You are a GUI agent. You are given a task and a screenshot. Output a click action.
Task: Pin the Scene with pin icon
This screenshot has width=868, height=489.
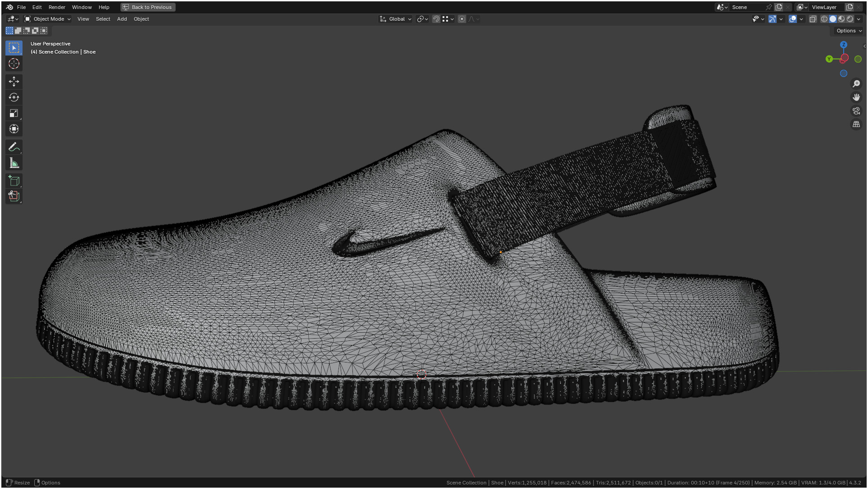point(769,7)
